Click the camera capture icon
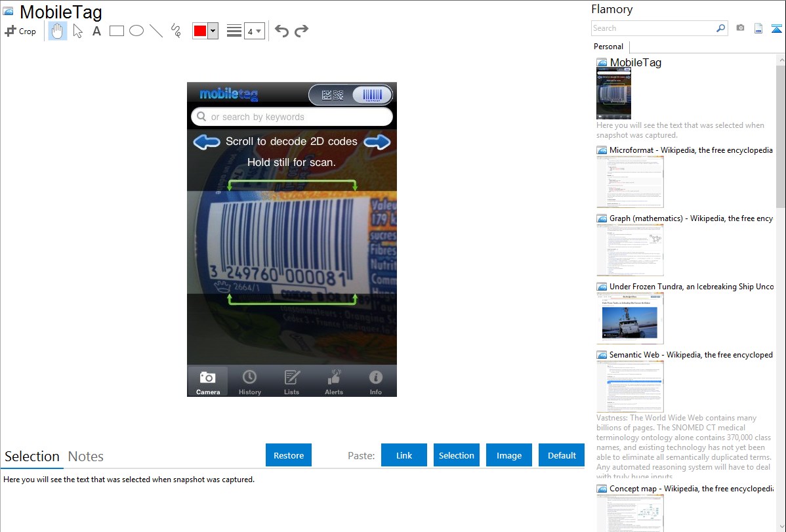Image resolution: width=786 pixels, height=532 pixels. tap(740, 28)
